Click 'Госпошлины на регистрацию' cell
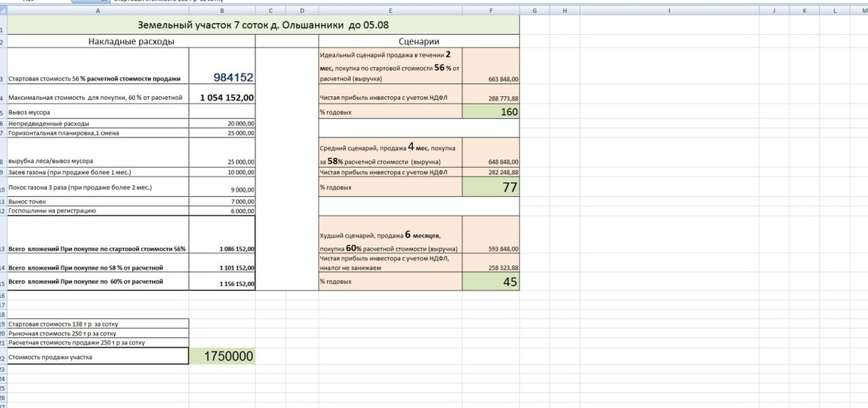Viewport: 868px width, 408px height. pyautogui.click(x=98, y=211)
